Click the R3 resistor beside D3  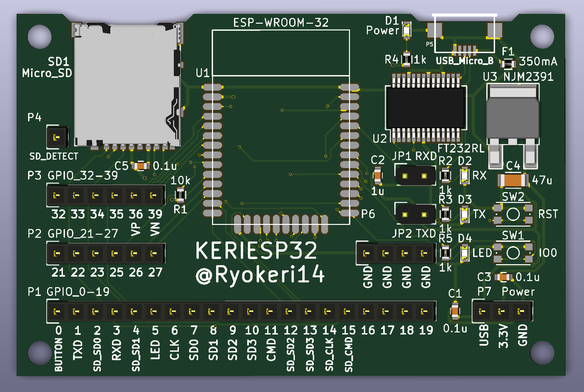point(445,214)
